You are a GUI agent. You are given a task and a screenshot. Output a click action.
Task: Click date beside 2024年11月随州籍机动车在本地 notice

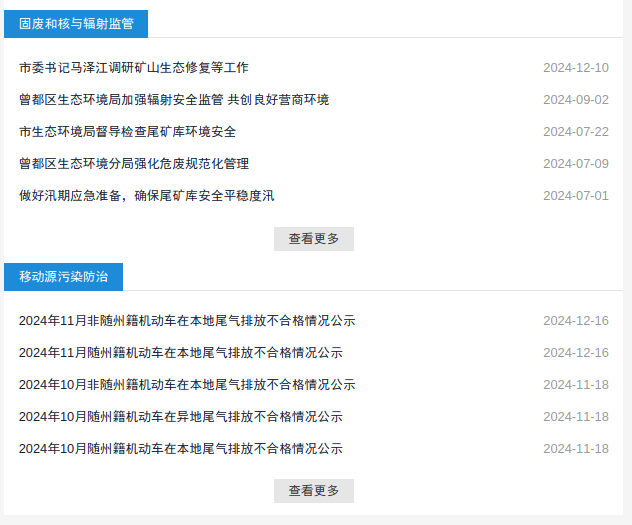pos(576,353)
